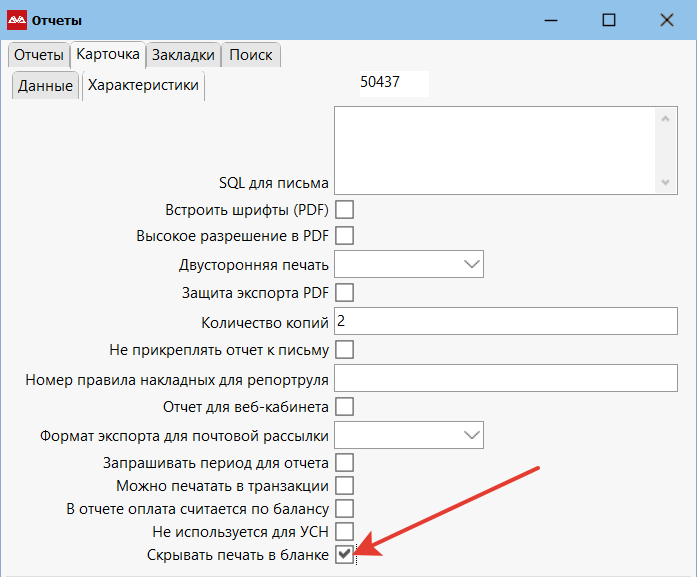Uncheck Скрывать печать в бланке
The image size is (697, 577).
pyautogui.click(x=345, y=554)
